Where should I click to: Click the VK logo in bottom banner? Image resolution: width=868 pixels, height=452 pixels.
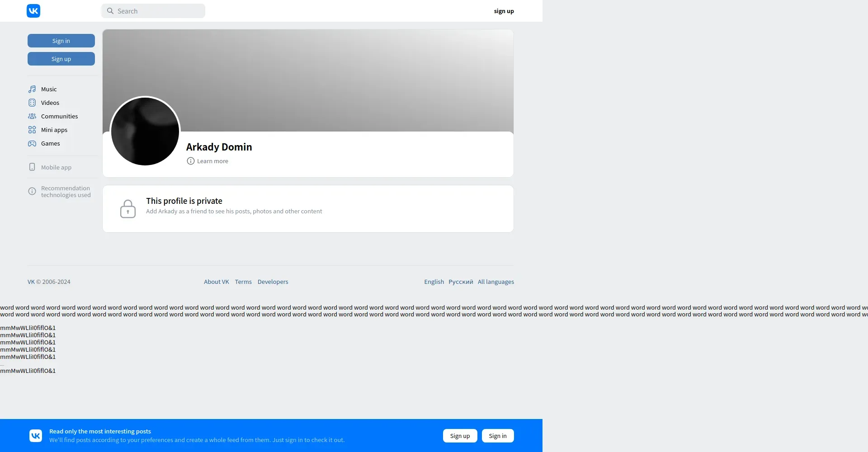pyautogui.click(x=36, y=436)
